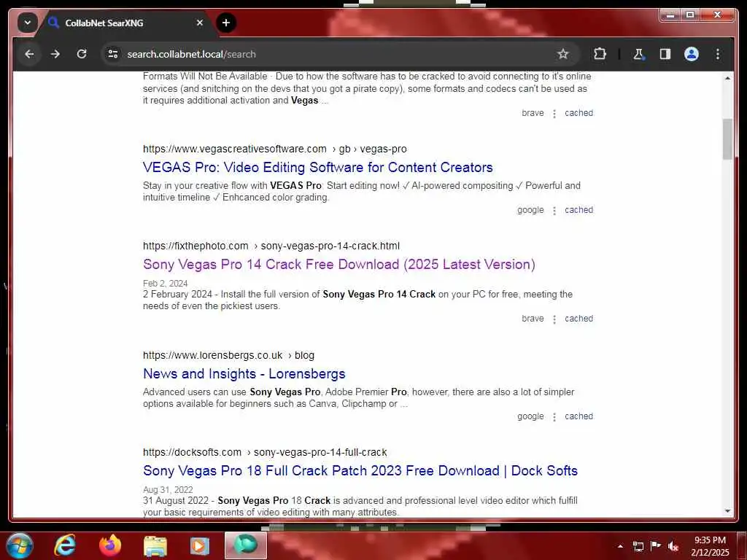
Task: Open the Extensions puzzle icon
Action: tap(600, 54)
